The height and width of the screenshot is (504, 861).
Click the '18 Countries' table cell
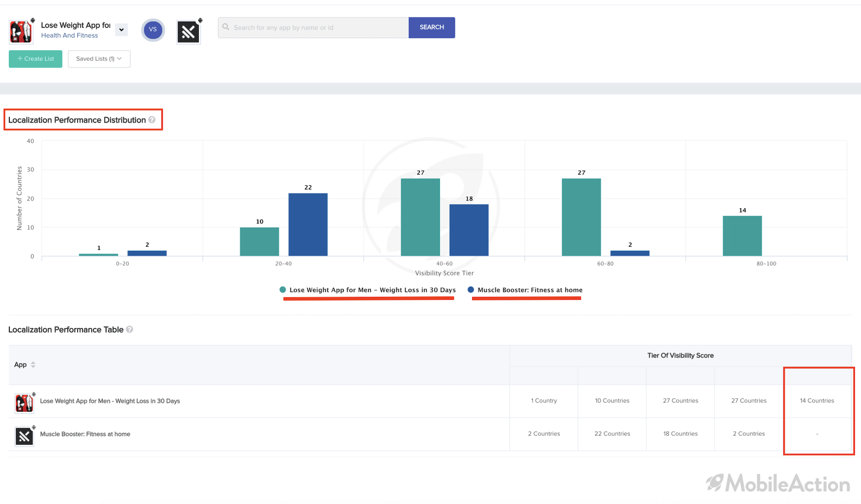click(x=680, y=434)
